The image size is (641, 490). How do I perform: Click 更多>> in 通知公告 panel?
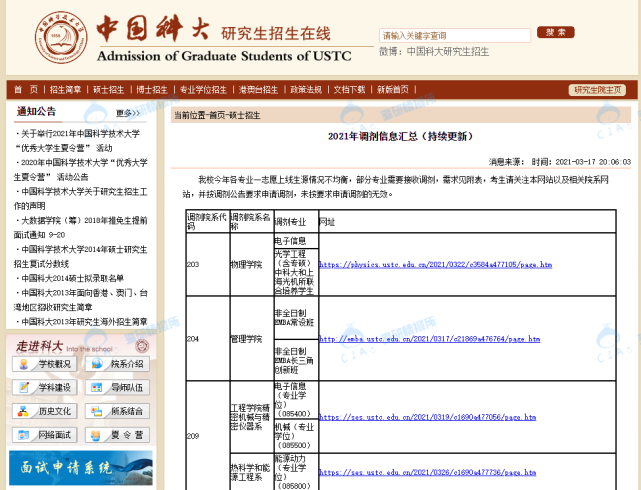128,113
